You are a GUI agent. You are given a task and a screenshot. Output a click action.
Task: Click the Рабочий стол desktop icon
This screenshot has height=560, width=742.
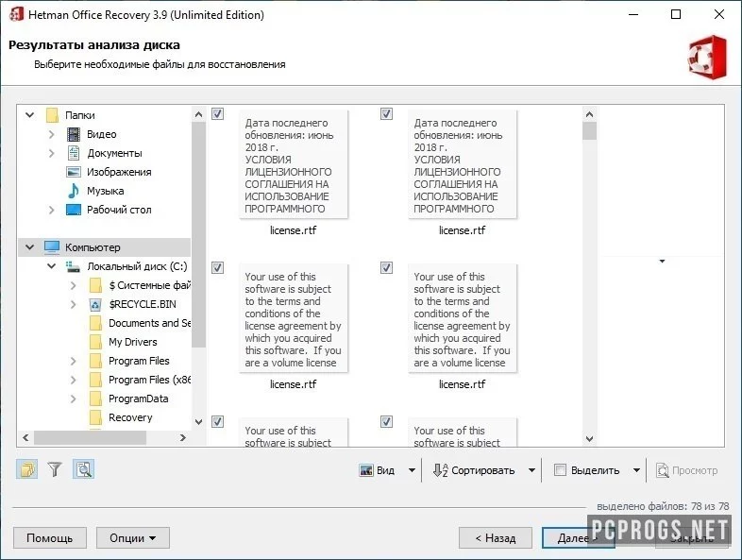click(x=74, y=210)
